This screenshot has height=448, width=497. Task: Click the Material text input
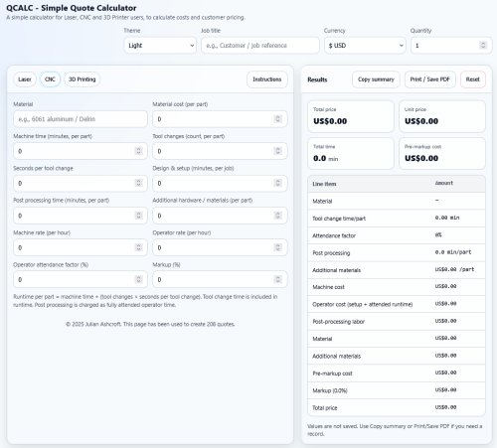(81, 119)
